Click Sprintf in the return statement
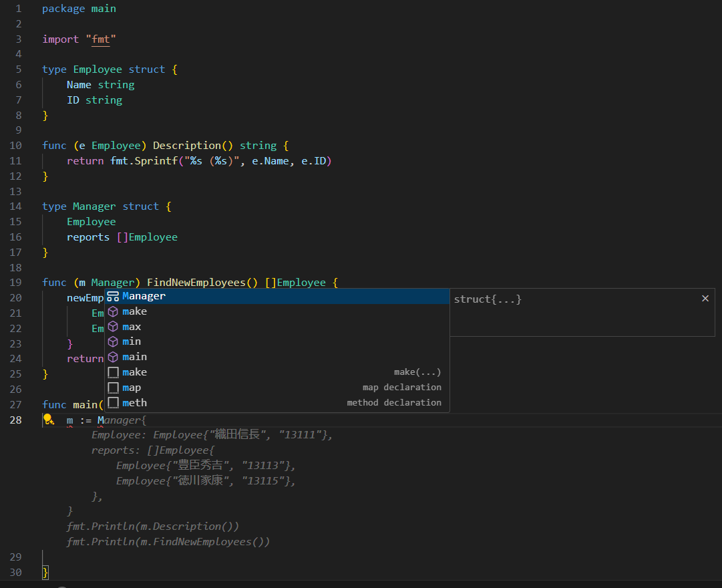The image size is (722, 588). pyautogui.click(x=157, y=161)
